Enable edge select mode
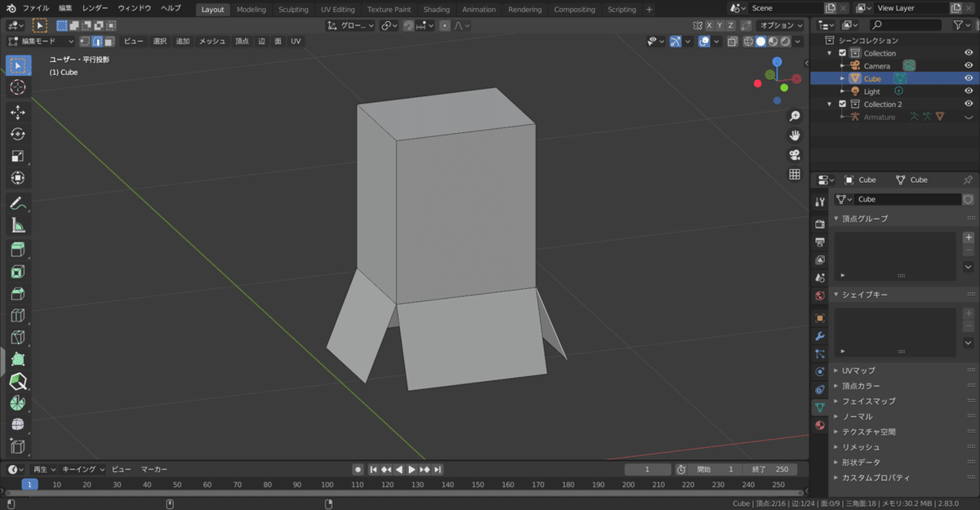 point(96,41)
